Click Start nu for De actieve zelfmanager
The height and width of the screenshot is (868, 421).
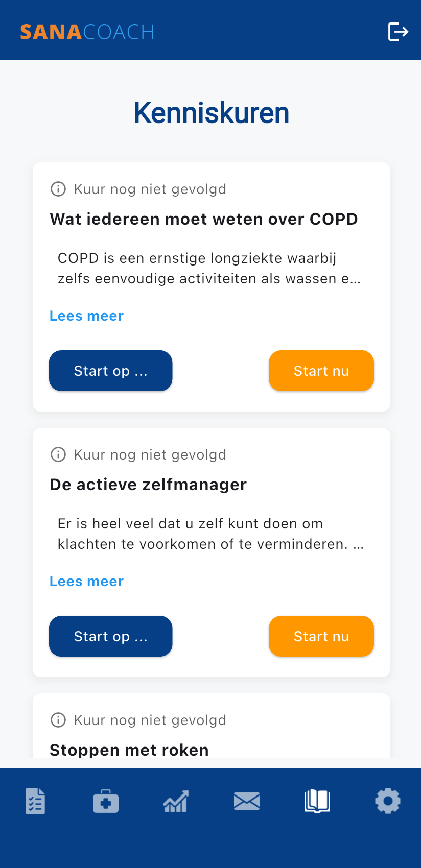[321, 636]
